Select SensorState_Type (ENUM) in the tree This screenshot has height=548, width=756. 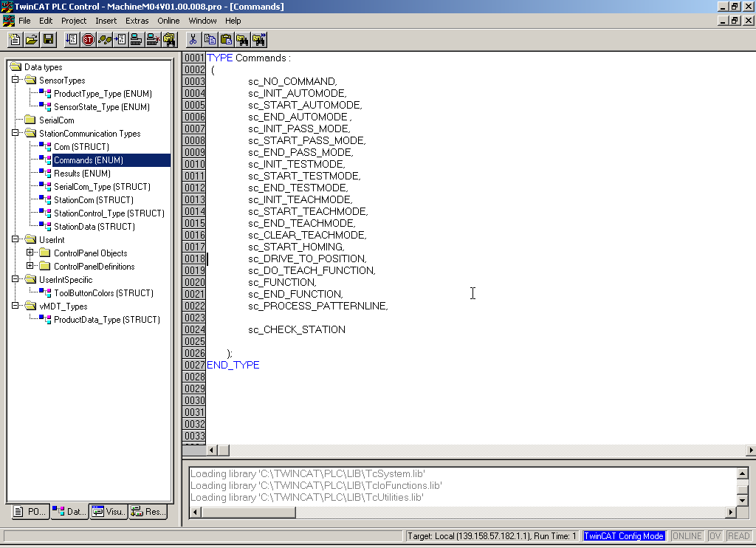click(x=102, y=107)
